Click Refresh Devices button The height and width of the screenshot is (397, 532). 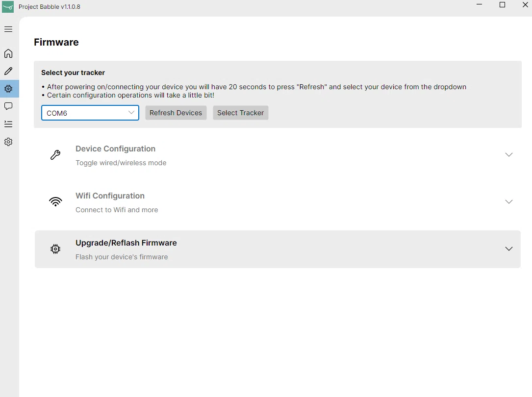tap(176, 113)
